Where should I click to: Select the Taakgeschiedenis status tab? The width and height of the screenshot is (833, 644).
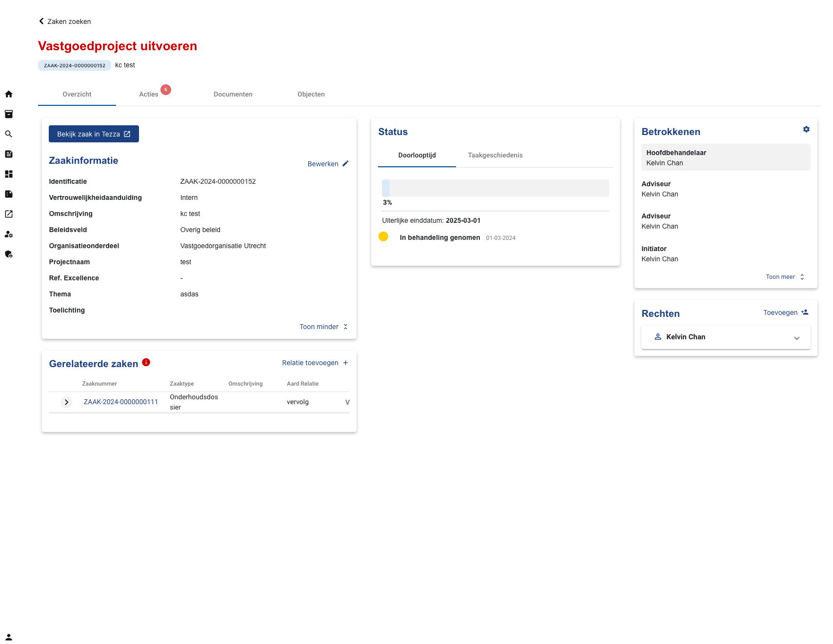495,156
